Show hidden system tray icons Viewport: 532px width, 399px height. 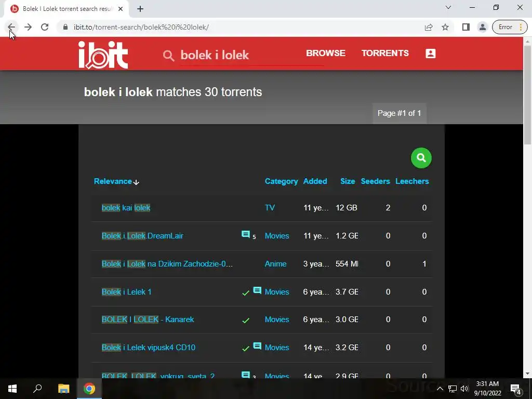[440, 389]
